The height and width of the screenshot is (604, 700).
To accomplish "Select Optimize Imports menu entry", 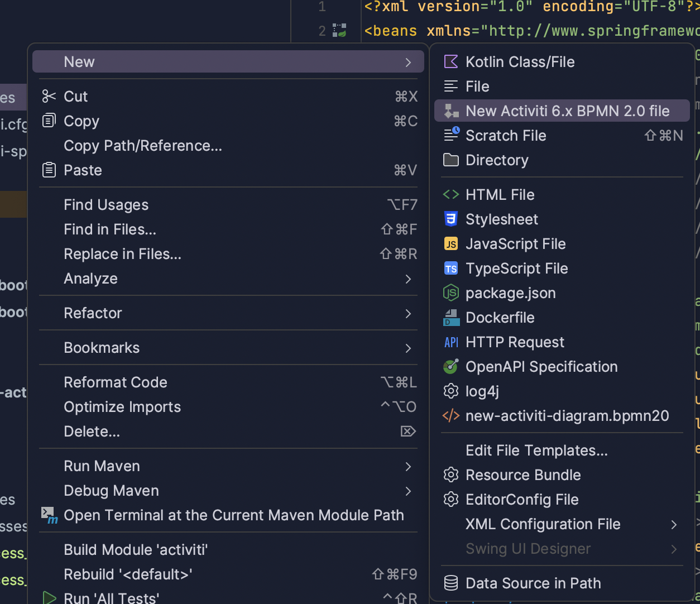I will point(228,407).
